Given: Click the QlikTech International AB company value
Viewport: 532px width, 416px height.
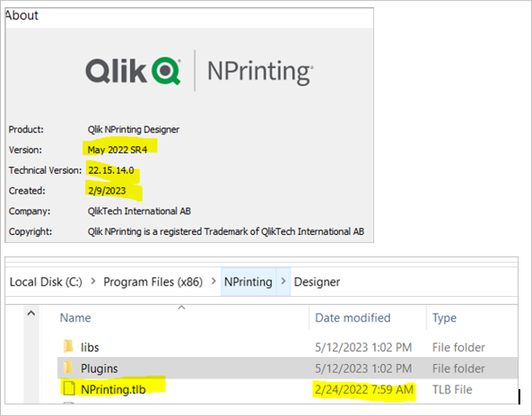Looking at the screenshot, I should click(x=139, y=211).
